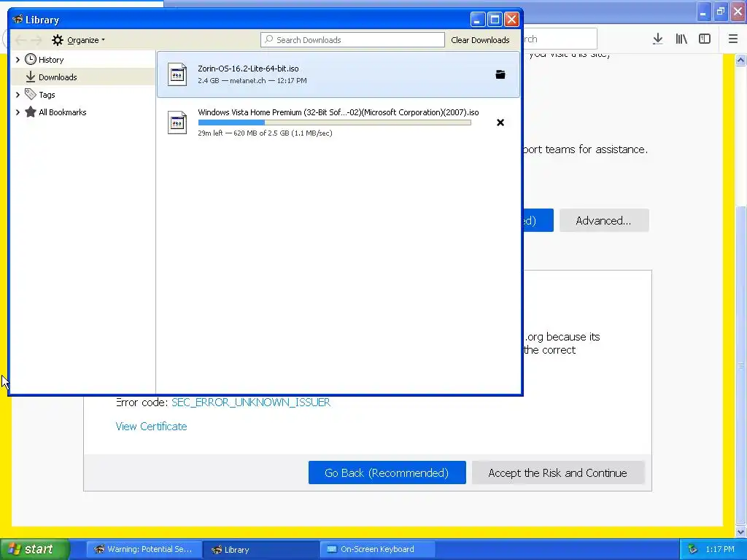747x560 pixels.
Task: Click the Windows Vista iso file icon
Action: pos(177,122)
